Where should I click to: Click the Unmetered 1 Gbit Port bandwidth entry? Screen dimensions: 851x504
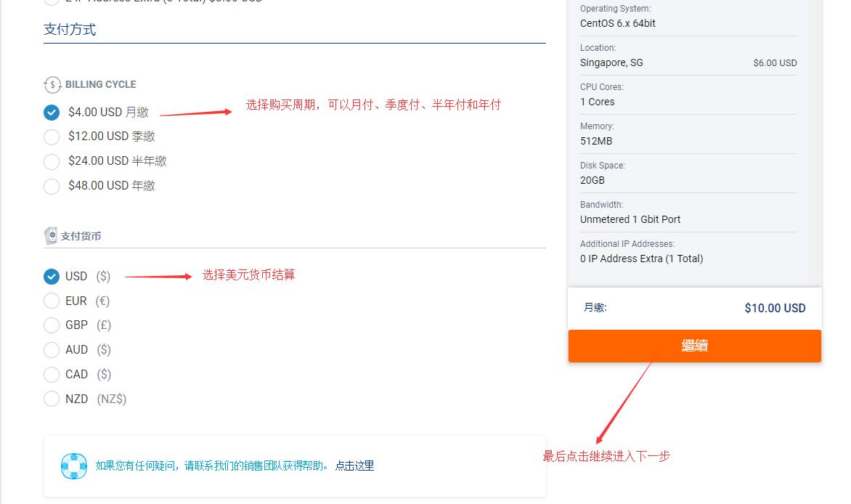click(x=630, y=219)
